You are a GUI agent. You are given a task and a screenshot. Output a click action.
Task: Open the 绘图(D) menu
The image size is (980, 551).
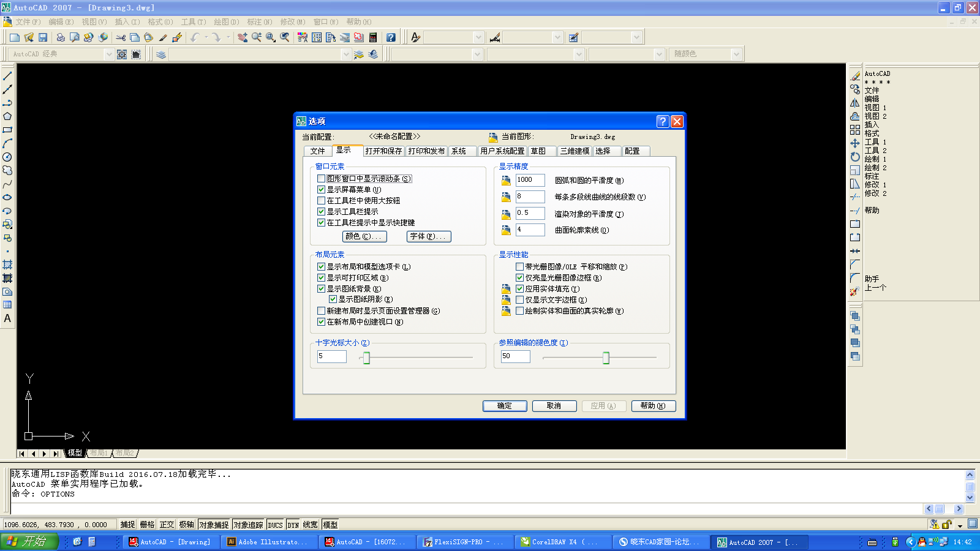pos(226,22)
